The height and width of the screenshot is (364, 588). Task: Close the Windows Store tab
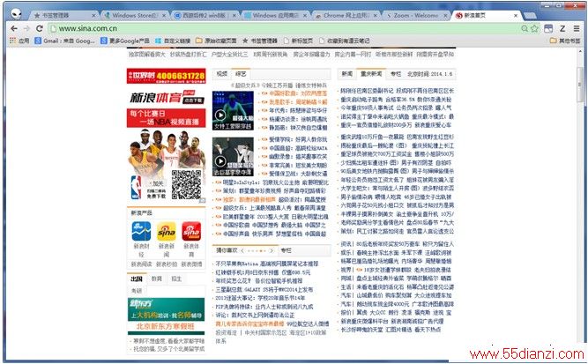click(163, 15)
